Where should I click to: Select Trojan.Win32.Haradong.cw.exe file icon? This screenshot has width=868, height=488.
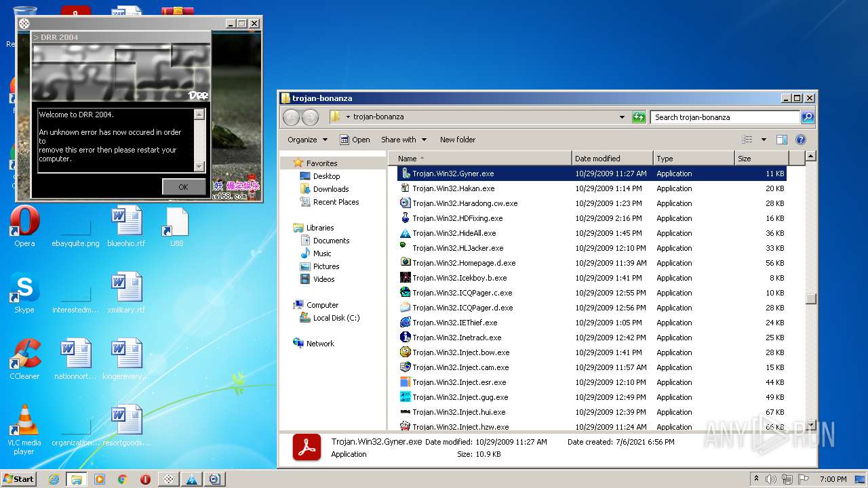[406, 203]
